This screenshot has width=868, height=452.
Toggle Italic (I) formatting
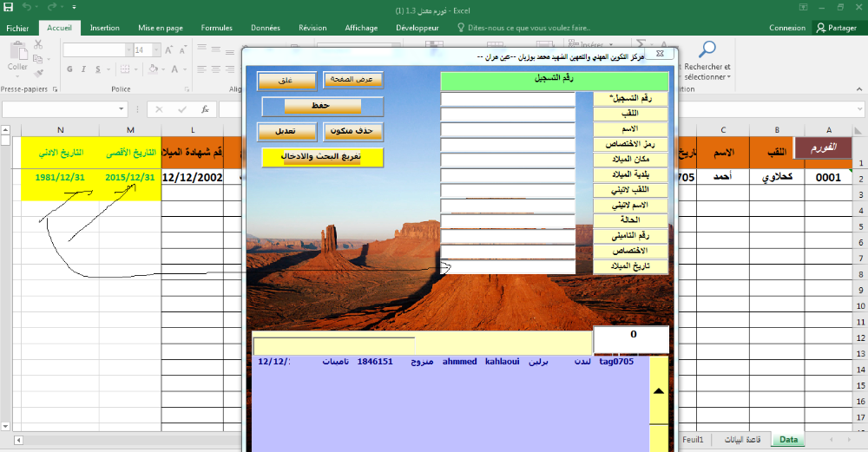pyautogui.click(x=84, y=69)
